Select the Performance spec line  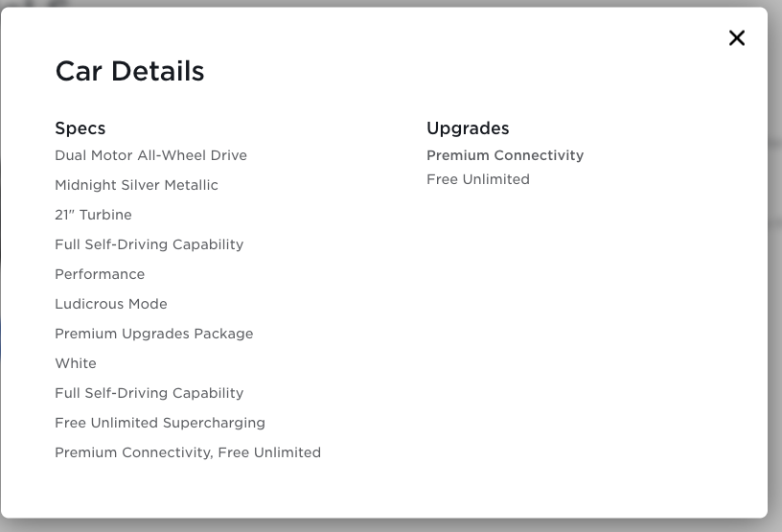[100, 274]
